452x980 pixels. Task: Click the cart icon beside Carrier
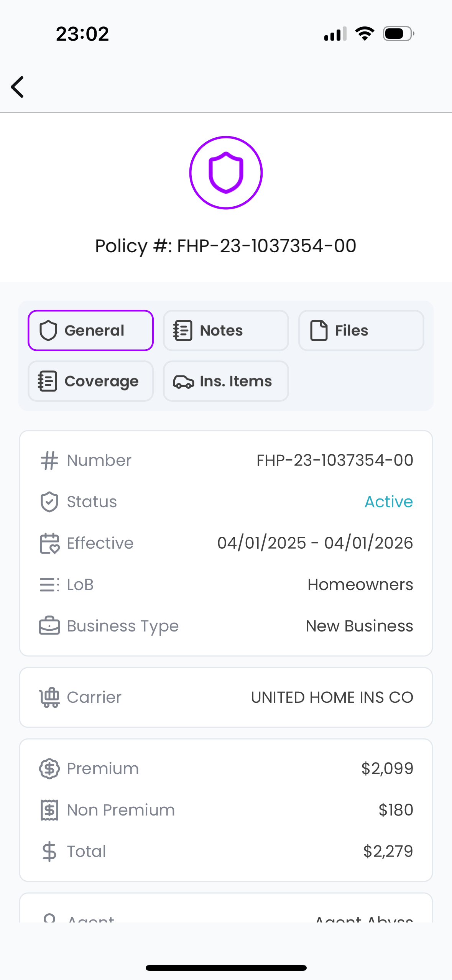pos(49,697)
